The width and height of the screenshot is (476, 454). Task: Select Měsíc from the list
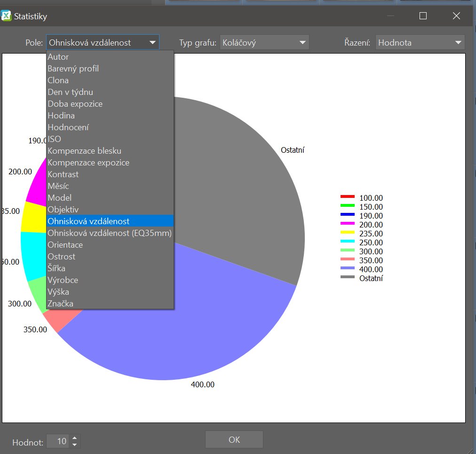click(x=110, y=186)
